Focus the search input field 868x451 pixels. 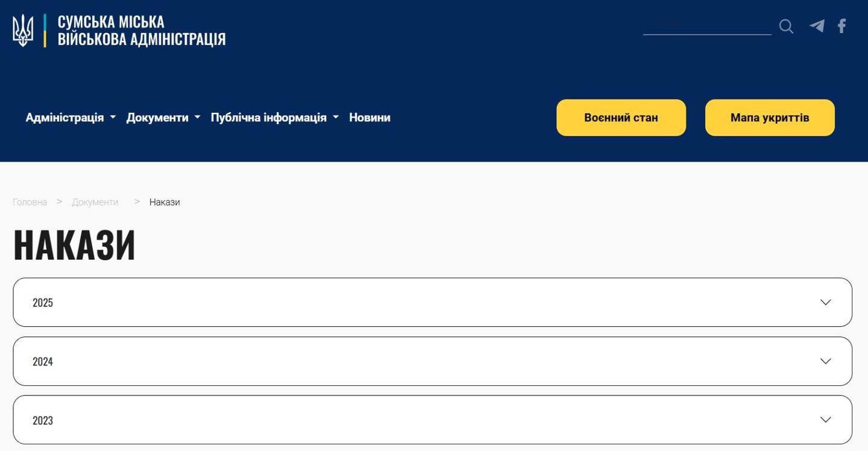(x=706, y=26)
